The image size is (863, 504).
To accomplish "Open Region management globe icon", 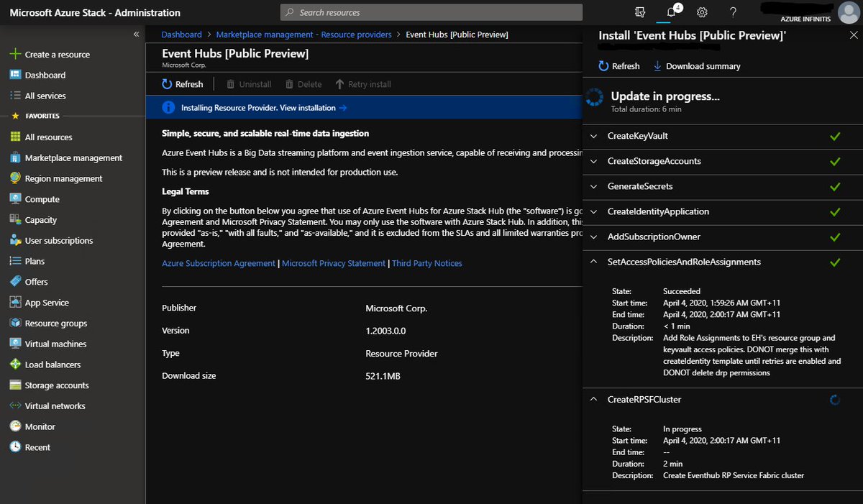I will [15, 178].
